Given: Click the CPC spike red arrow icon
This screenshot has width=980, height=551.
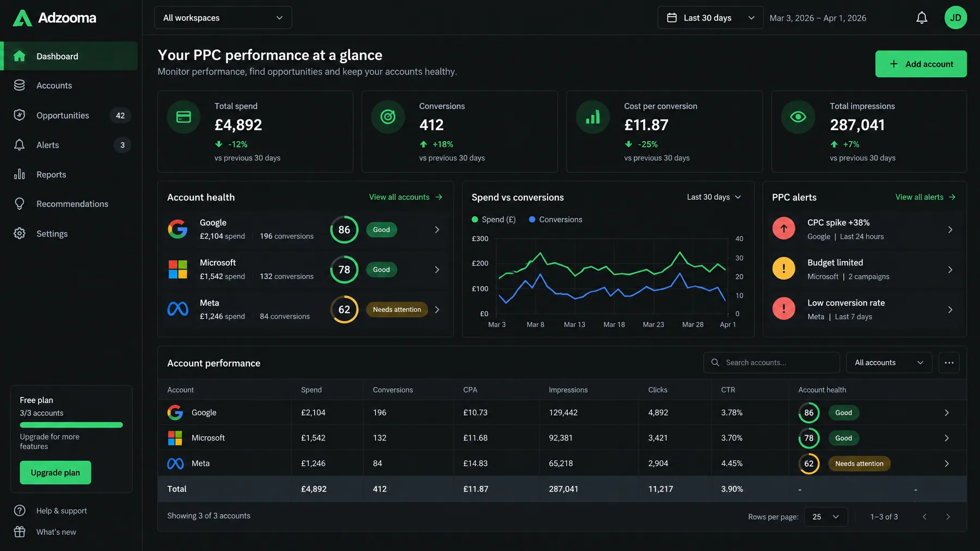Looking at the screenshot, I should click(x=784, y=229).
